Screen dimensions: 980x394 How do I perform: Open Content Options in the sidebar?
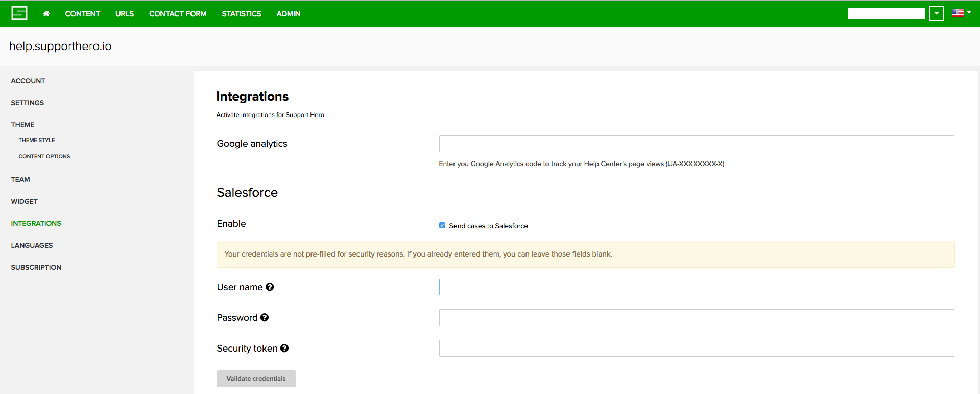pos(44,156)
